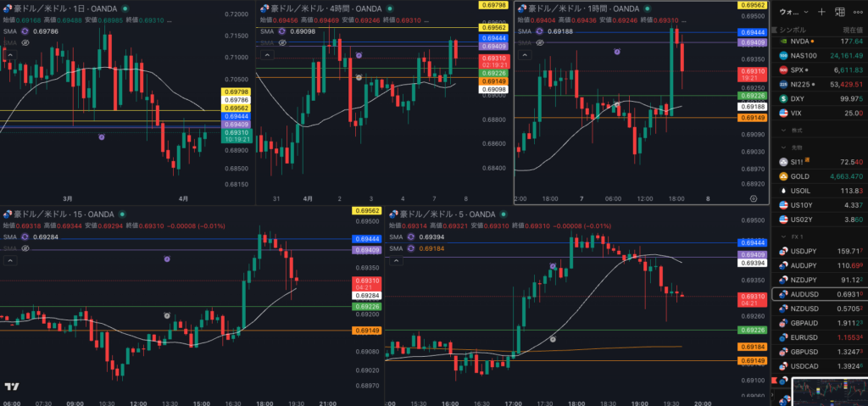
Task: Collapse the indicator legend on the 15-minute chart
Action: 8,260
